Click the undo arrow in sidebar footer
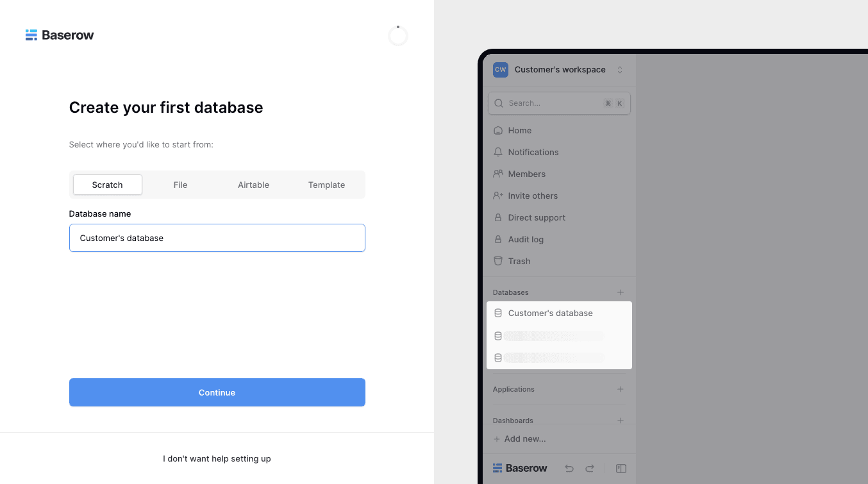868x484 pixels. pyautogui.click(x=569, y=469)
